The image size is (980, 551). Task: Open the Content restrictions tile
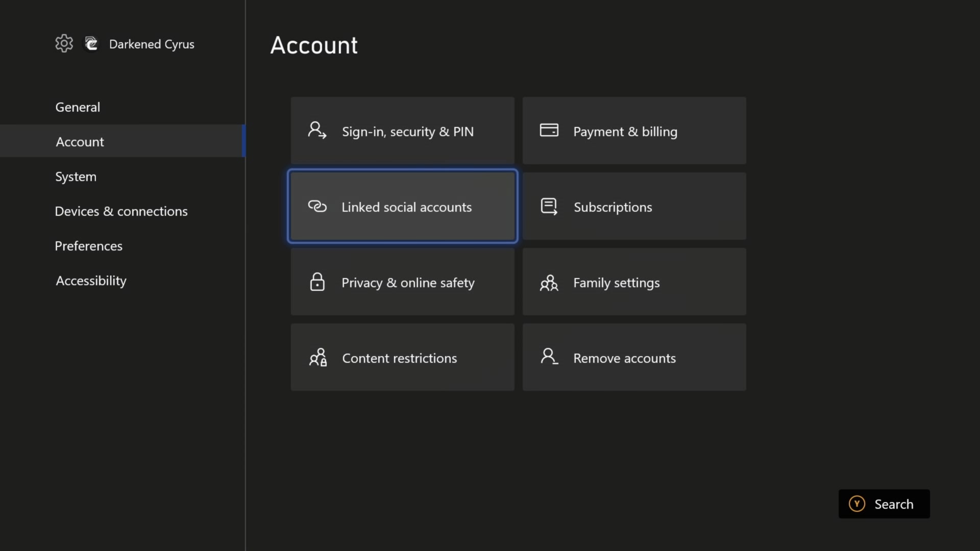(x=402, y=358)
